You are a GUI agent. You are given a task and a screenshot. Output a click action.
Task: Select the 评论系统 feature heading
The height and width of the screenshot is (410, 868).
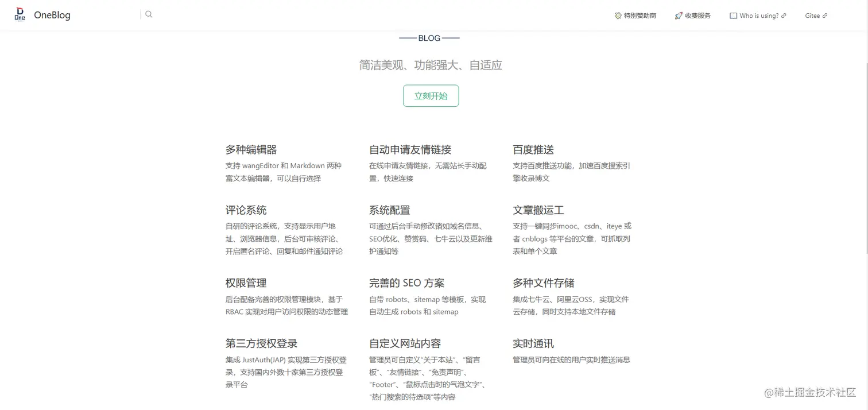coord(246,210)
